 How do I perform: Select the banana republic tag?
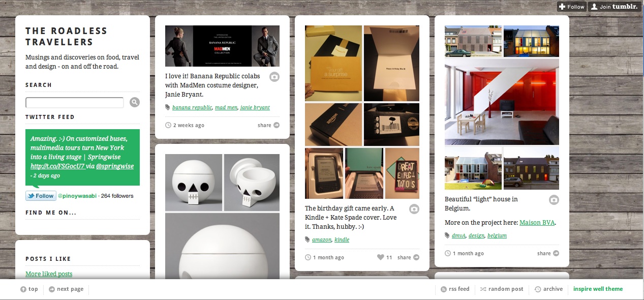[x=192, y=108]
